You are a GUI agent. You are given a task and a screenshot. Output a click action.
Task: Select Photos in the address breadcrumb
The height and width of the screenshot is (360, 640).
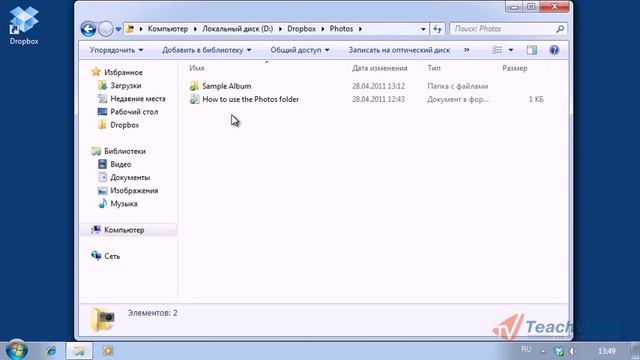pyautogui.click(x=341, y=29)
